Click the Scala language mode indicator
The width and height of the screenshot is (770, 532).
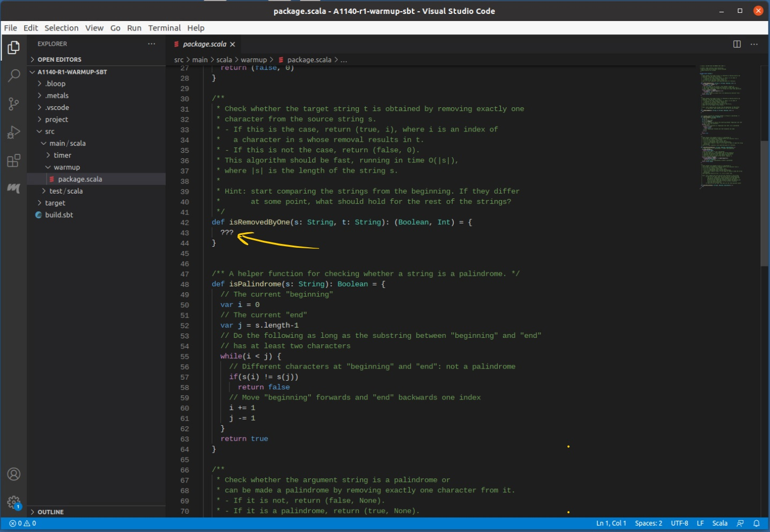point(720,523)
